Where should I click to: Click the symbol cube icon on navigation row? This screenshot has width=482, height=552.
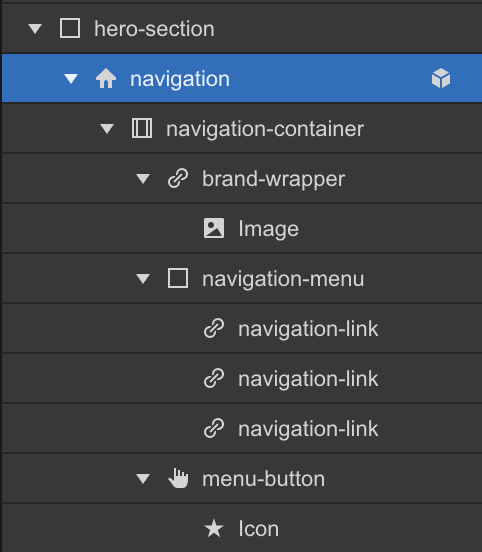pyautogui.click(x=441, y=78)
